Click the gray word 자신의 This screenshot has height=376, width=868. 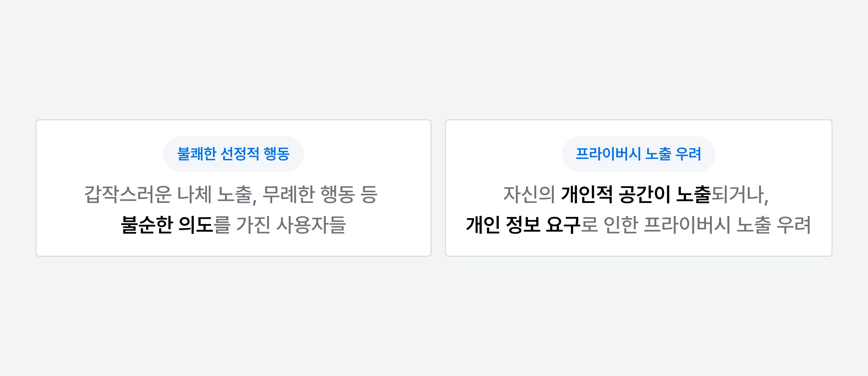pos(529,194)
